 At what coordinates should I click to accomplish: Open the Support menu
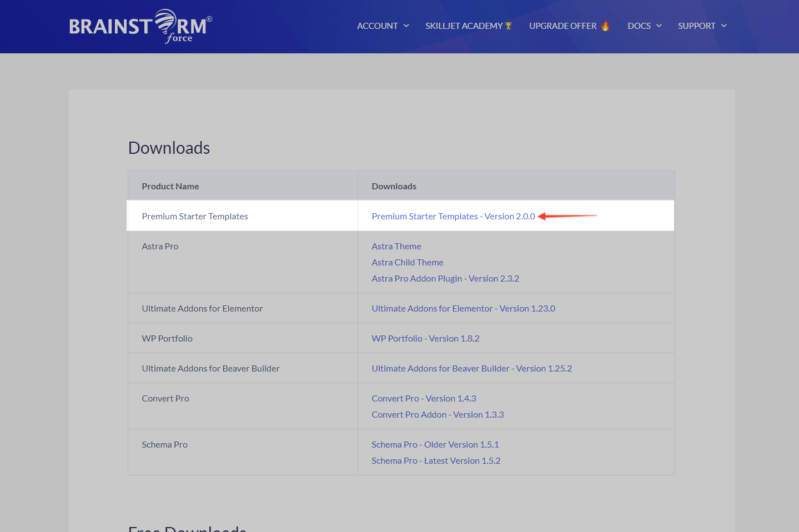tap(697, 26)
